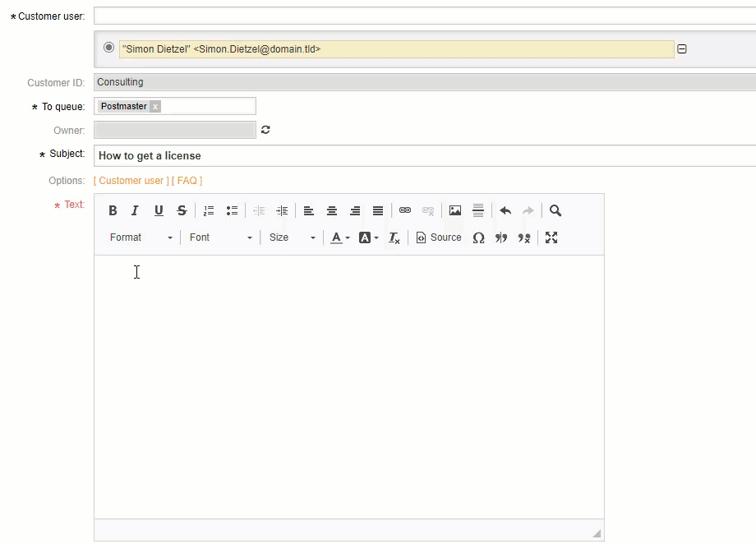Switch to Source view in the editor
Image resolution: width=756 pixels, height=544 pixels.
(438, 237)
